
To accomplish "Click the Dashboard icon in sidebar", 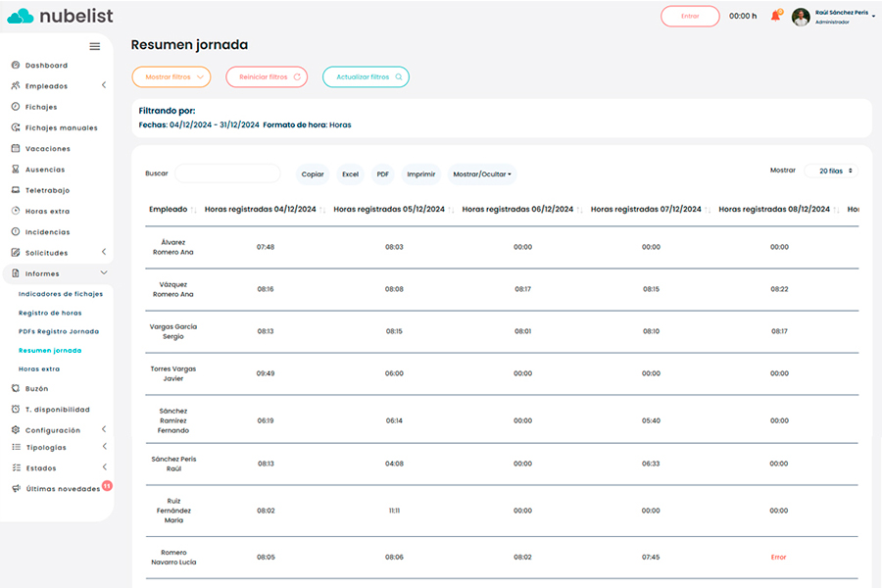I will 16,66.
